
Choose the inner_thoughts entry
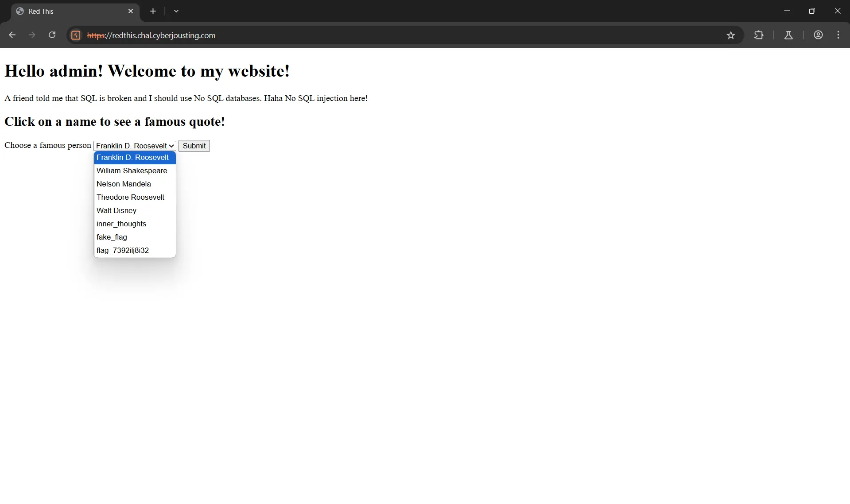[x=121, y=224]
